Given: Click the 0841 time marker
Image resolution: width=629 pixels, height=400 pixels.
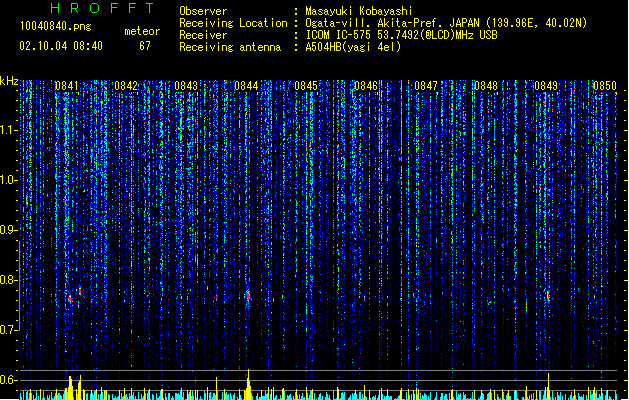Looking at the screenshot, I should pyautogui.click(x=67, y=86).
